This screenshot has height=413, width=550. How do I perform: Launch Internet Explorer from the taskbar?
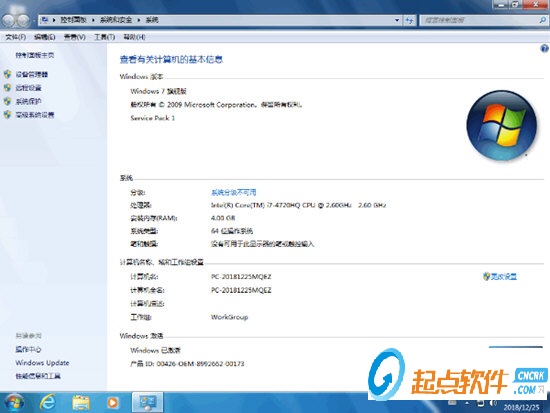point(48,402)
